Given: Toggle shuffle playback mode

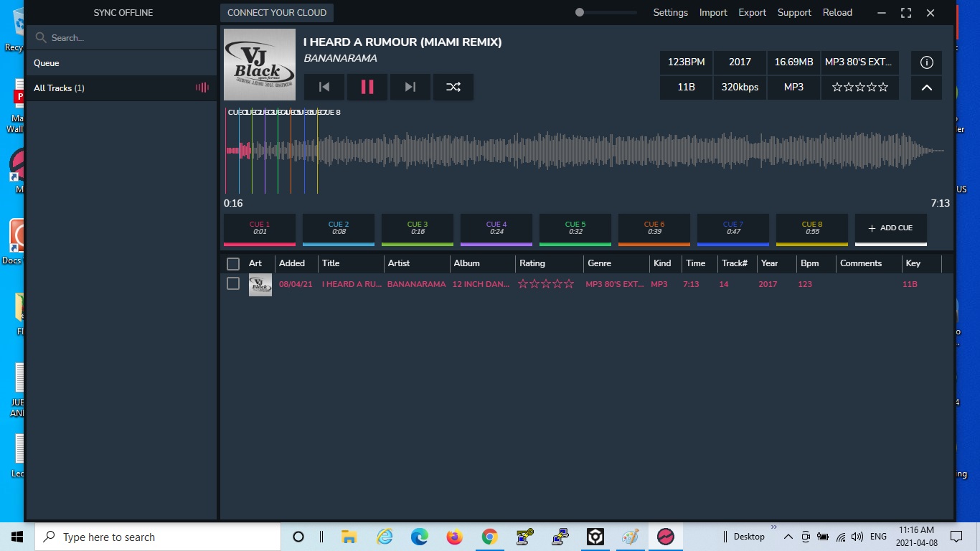Looking at the screenshot, I should pyautogui.click(x=453, y=87).
